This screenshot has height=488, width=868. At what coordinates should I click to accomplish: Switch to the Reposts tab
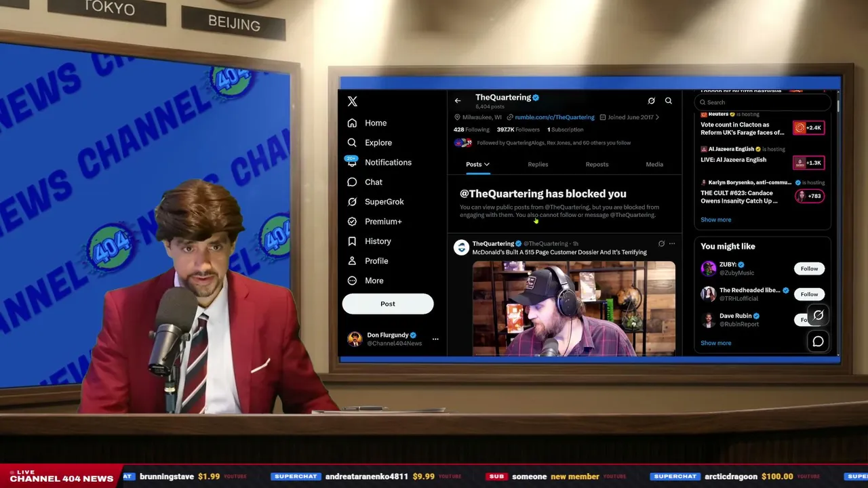click(597, 164)
